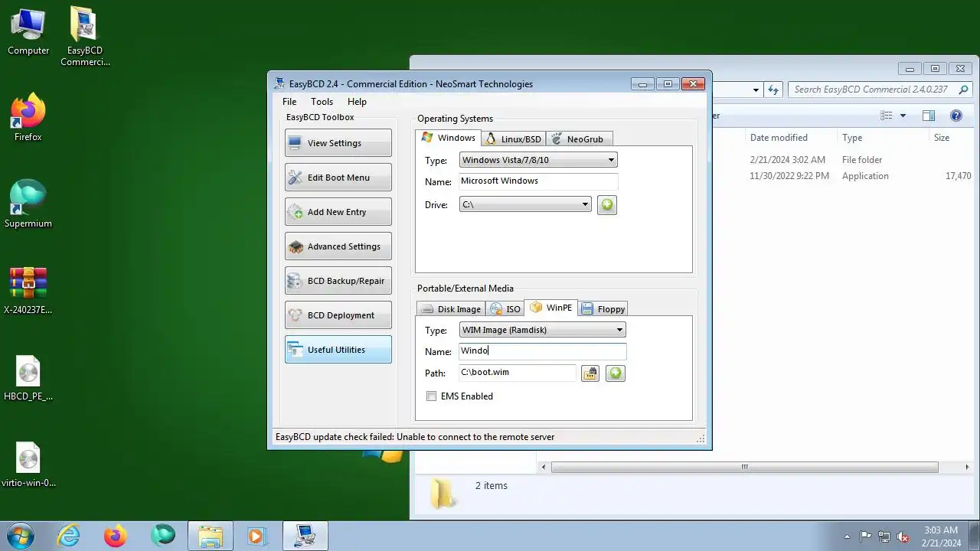Enable the EMS Enabled checkbox

tap(432, 396)
